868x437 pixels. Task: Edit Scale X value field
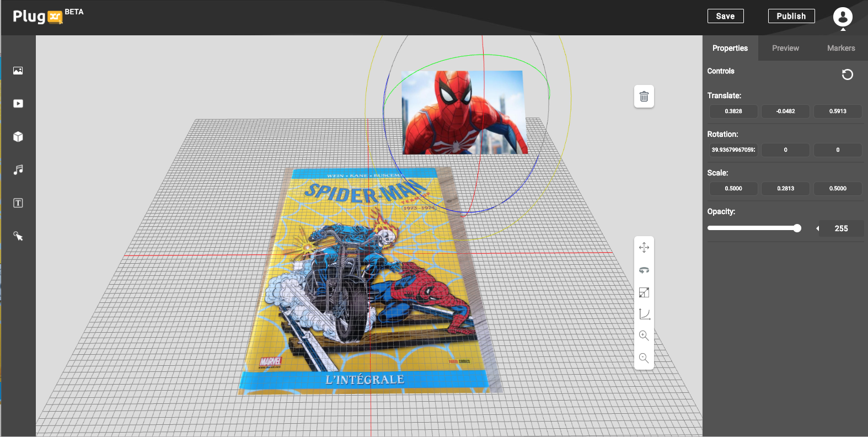click(x=733, y=188)
